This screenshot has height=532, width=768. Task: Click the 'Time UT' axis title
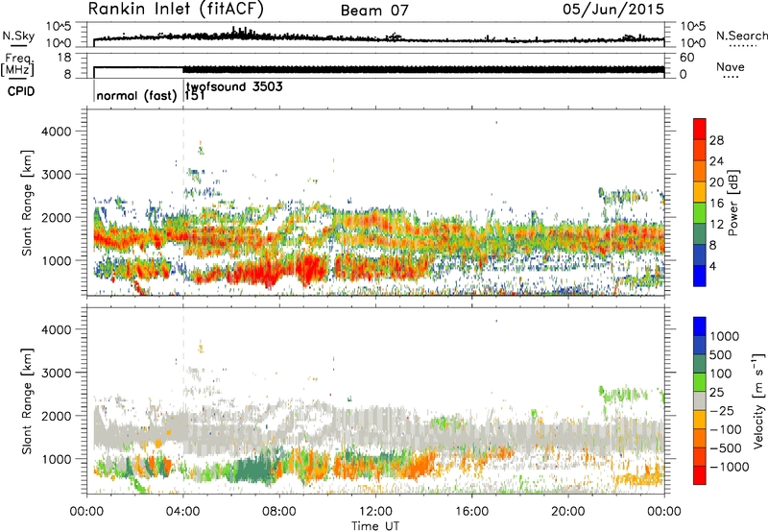pos(375,526)
